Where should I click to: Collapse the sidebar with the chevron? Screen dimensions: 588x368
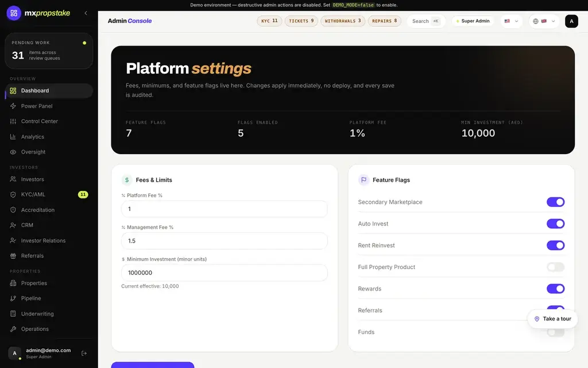click(86, 13)
